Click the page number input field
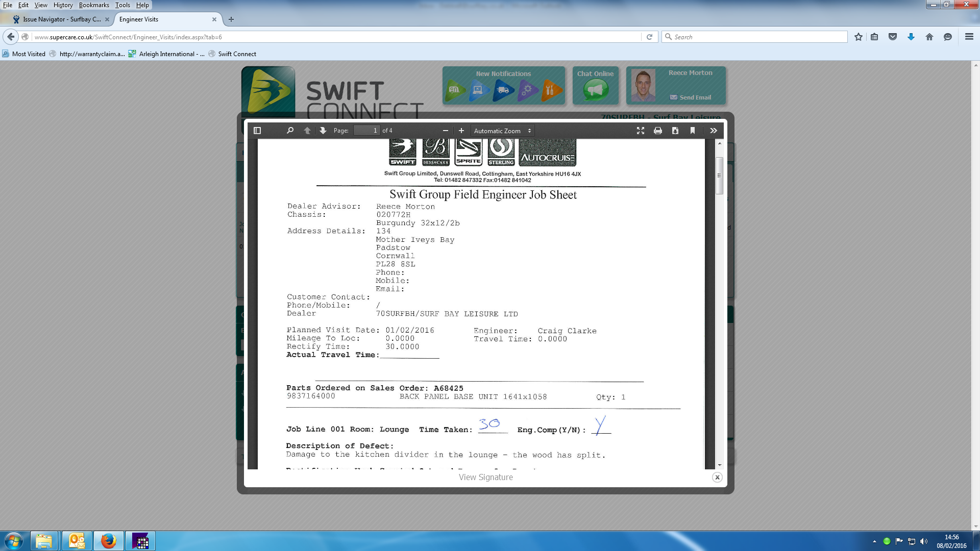 click(367, 131)
